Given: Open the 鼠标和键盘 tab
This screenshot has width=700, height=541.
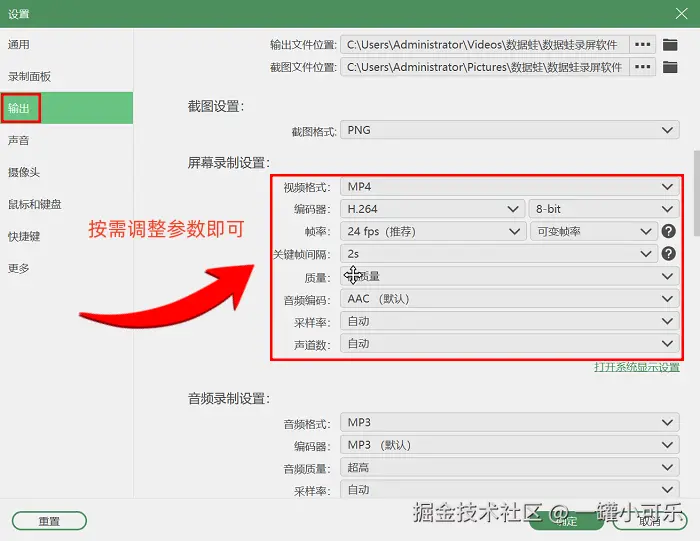Looking at the screenshot, I should (x=66, y=204).
